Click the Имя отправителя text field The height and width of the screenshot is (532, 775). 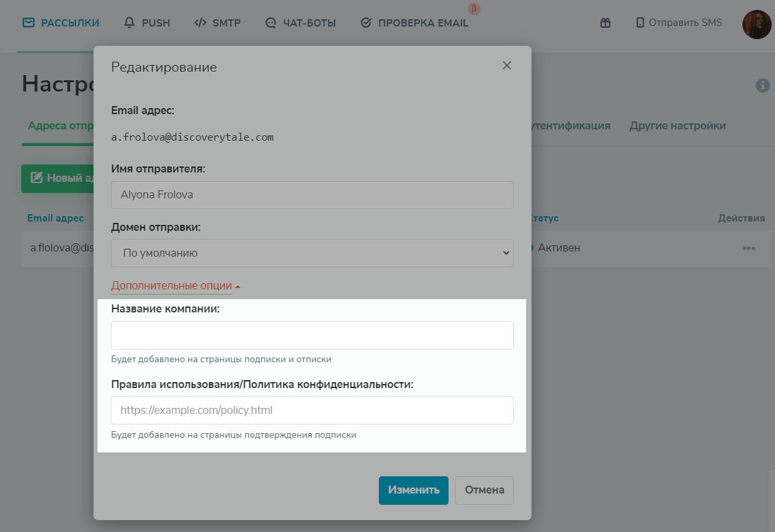coord(312,195)
